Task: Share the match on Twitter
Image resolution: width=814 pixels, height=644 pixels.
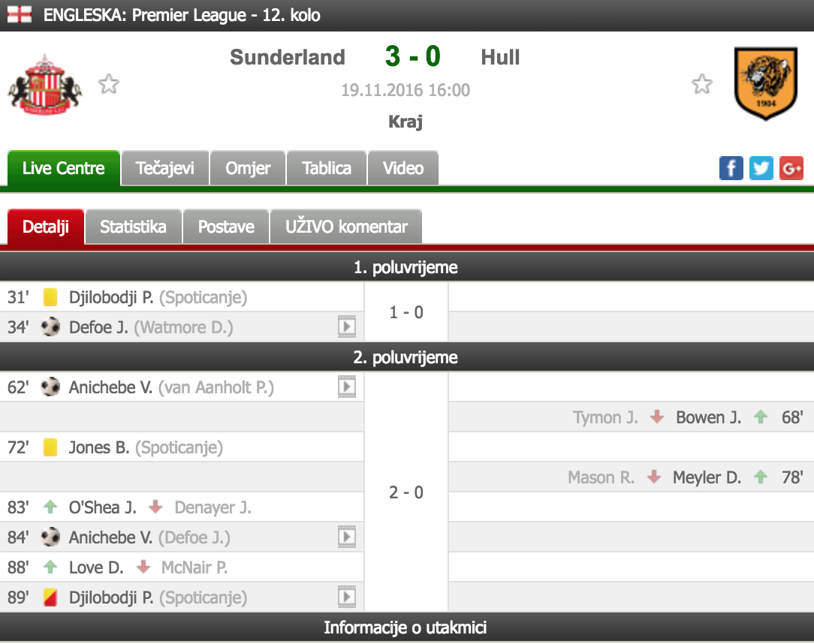Action: (761, 167)
